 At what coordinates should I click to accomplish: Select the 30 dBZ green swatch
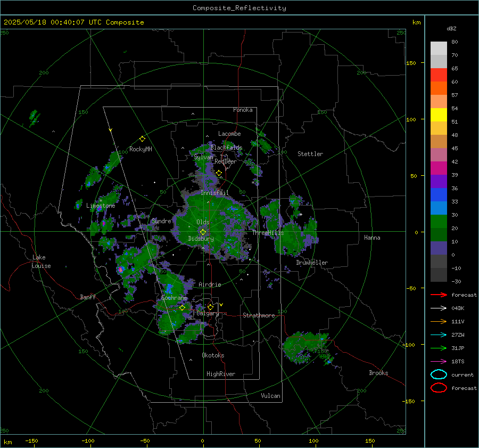pos(439,222)
